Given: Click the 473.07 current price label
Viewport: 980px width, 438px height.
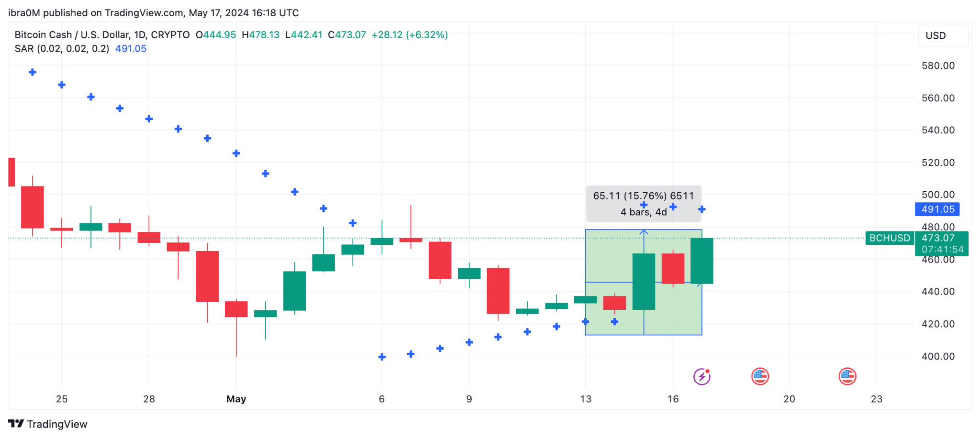Looking at the screenshot, I should (x=938, y=238).
